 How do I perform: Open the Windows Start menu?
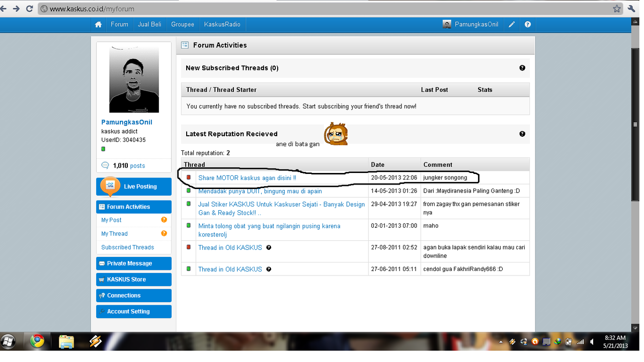pyautogui.click(x=8, y=341)
